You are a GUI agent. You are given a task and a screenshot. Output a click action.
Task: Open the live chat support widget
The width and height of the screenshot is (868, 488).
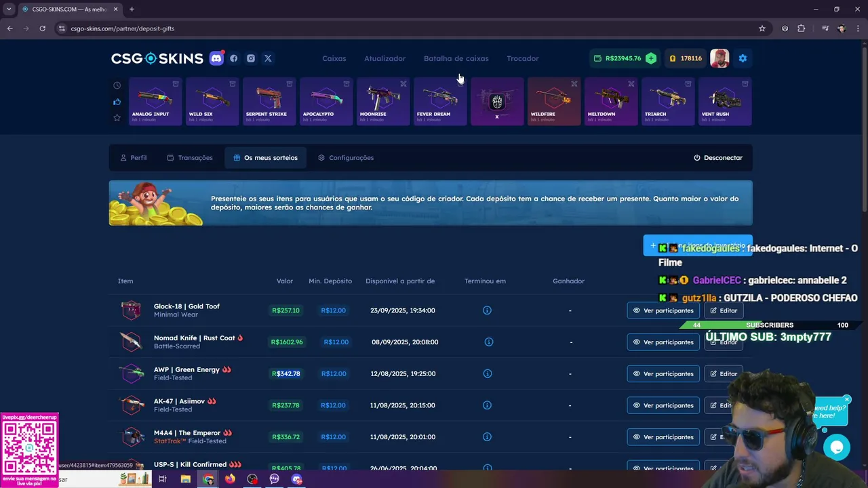point(837,447)
